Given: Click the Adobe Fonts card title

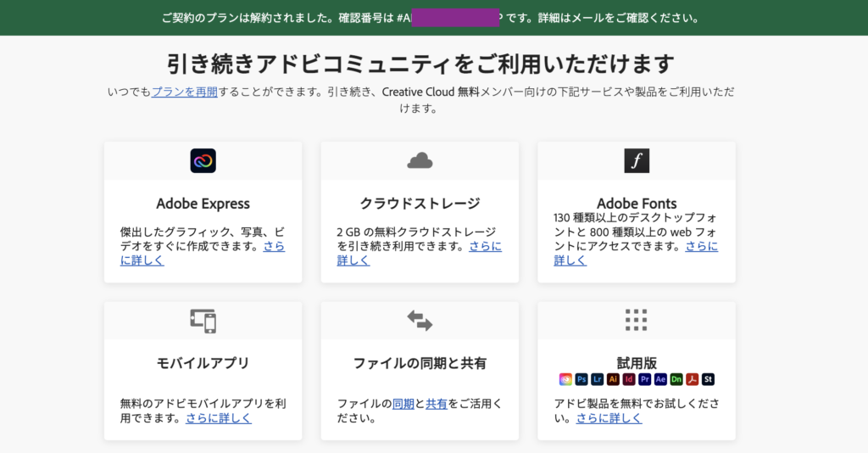Looking at the screenshot, I should [637, 204].
